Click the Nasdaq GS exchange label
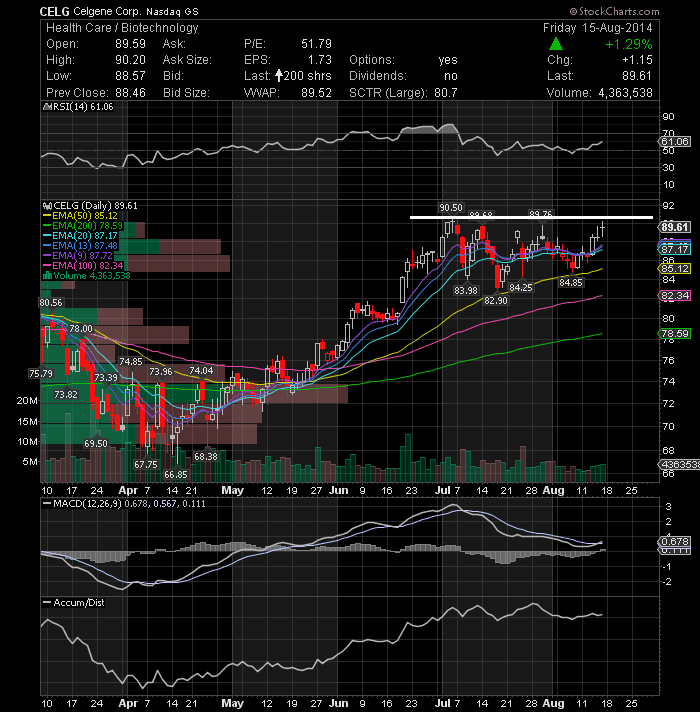700x712 pixels. coord(172,12)
